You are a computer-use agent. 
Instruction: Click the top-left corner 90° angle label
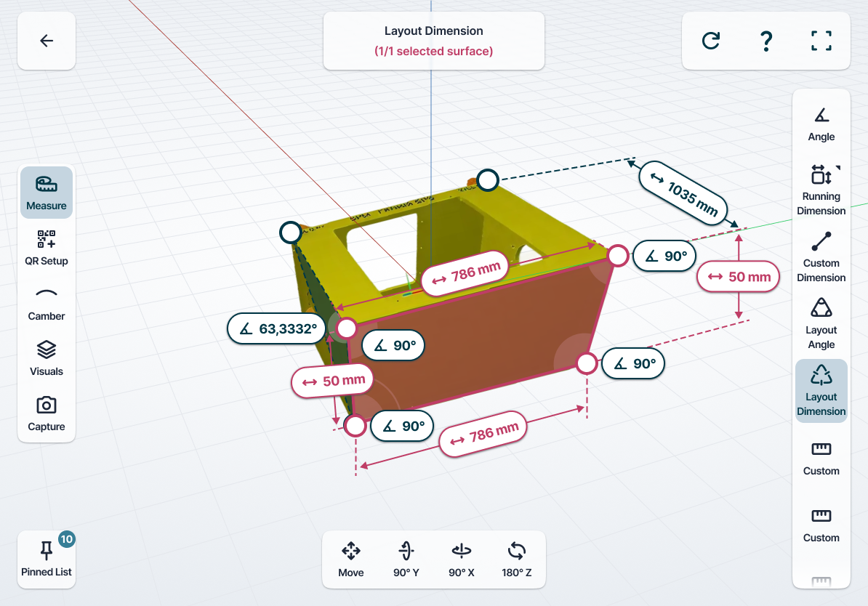pyautogui.click(x=393, y=345)
